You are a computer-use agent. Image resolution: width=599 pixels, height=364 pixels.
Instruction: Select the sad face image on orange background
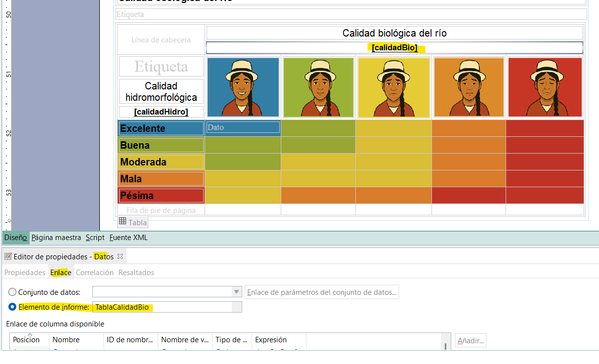click(469, 87)
